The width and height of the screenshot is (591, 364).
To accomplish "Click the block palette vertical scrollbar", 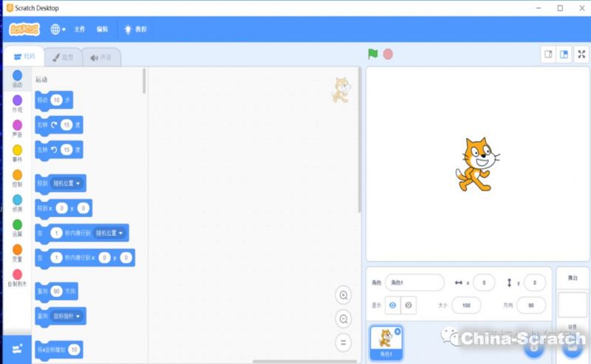I will click(x=144, y=81).
